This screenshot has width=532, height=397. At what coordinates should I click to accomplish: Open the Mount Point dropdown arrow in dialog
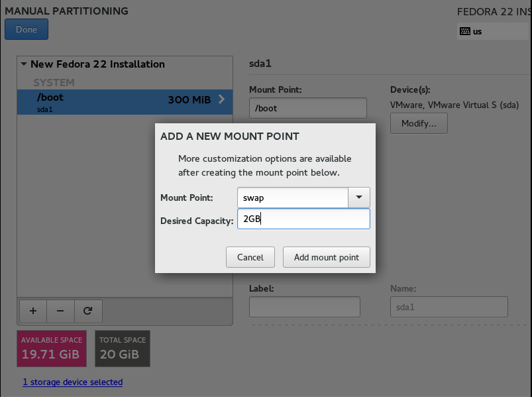coord(358,198)
